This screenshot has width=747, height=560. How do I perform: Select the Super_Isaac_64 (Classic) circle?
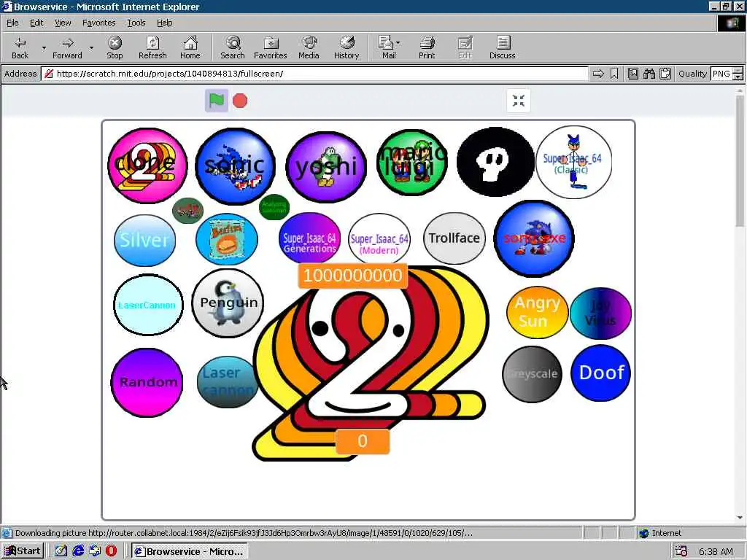574,163
